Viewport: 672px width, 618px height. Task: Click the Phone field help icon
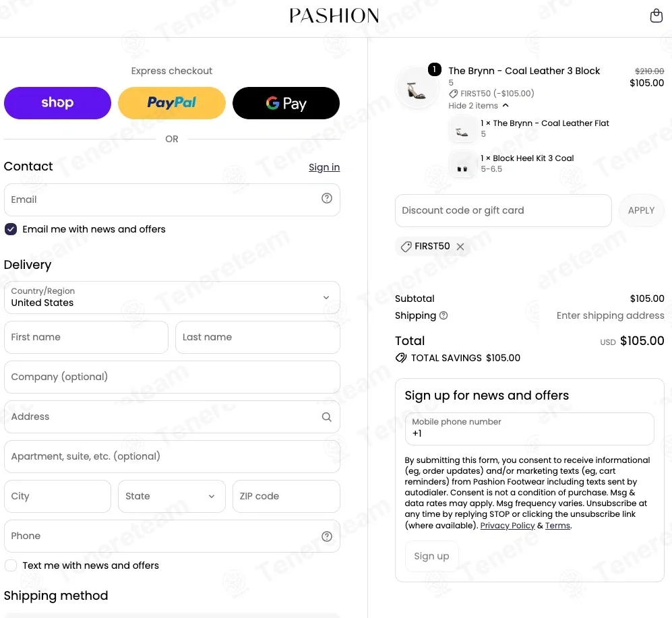327,536
